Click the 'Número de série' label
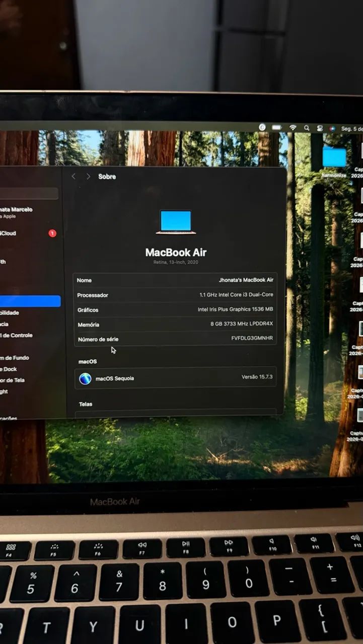363x644 pixels. pos(98,339)
